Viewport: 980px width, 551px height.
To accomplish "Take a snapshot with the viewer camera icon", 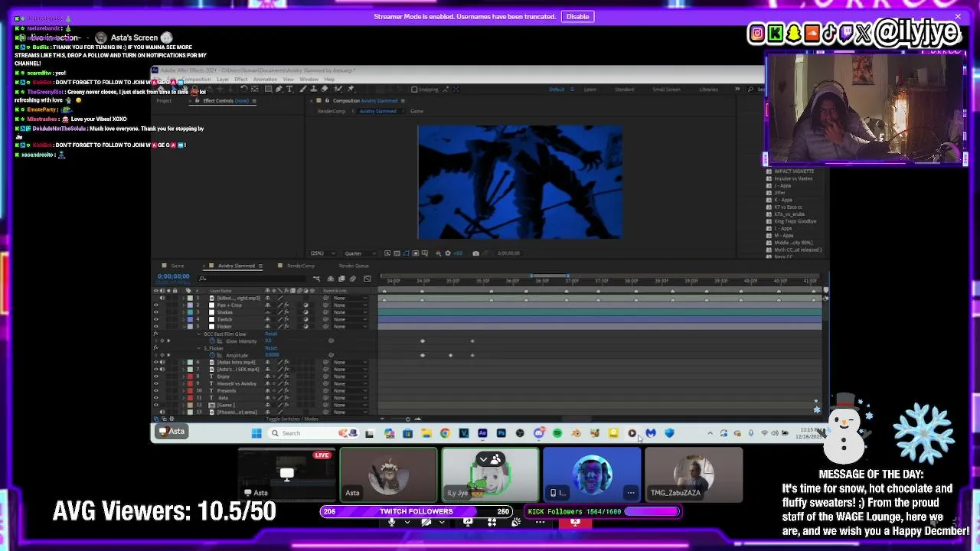I will tap(475, 253).
